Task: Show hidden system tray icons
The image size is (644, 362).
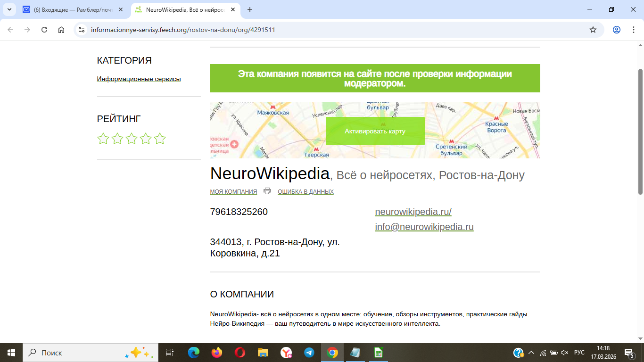Action: coord(531,353)
